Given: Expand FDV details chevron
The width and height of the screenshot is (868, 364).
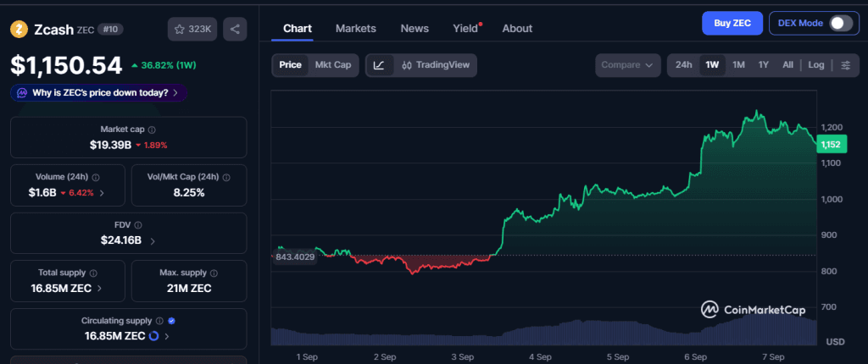Looking at the screenshot, I should point(153,241).
